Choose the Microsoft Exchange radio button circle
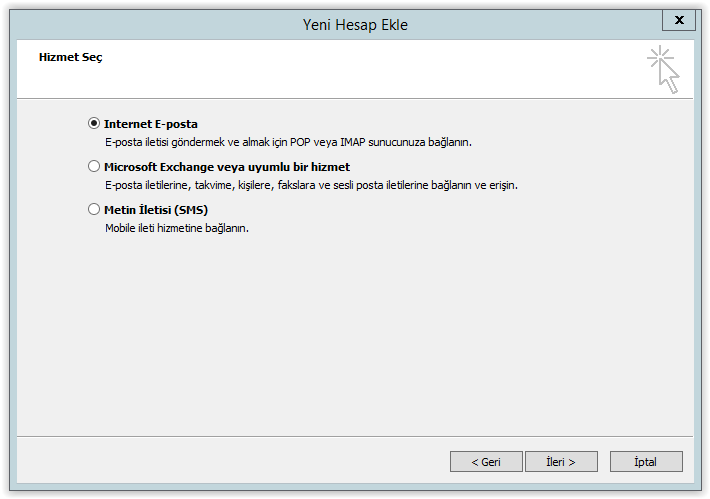The image size is (710, 499). coord(94,166)
